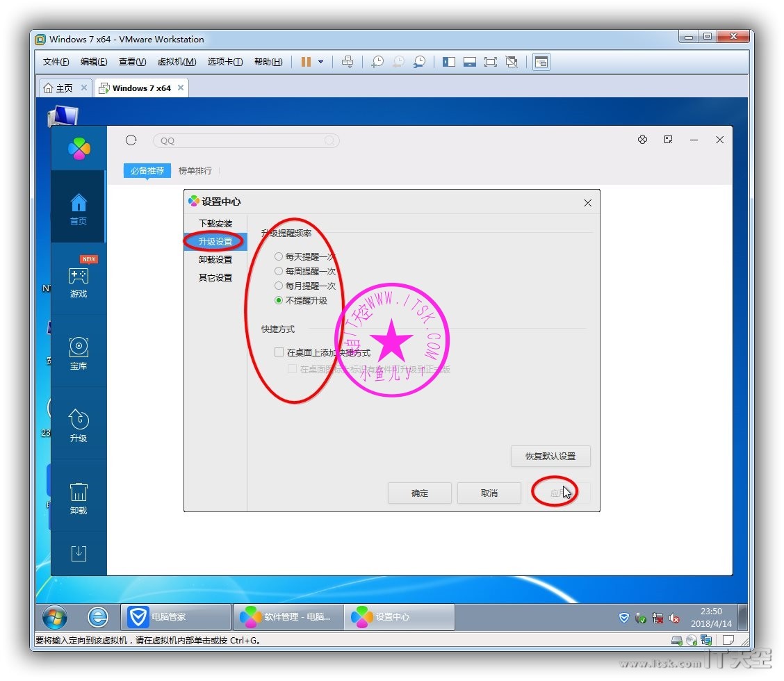Open the 首页 home sidebar icon

point(79,208)
